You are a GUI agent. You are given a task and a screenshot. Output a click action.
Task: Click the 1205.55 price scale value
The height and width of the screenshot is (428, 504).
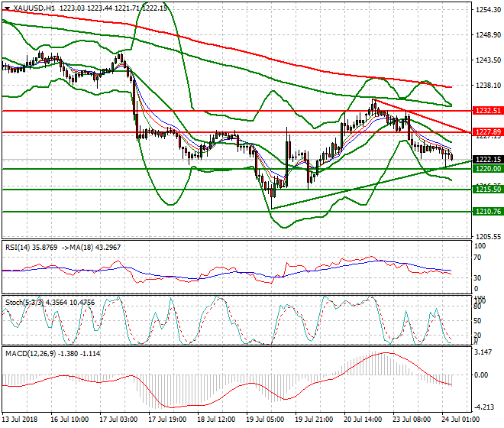(x=488, y=236)
